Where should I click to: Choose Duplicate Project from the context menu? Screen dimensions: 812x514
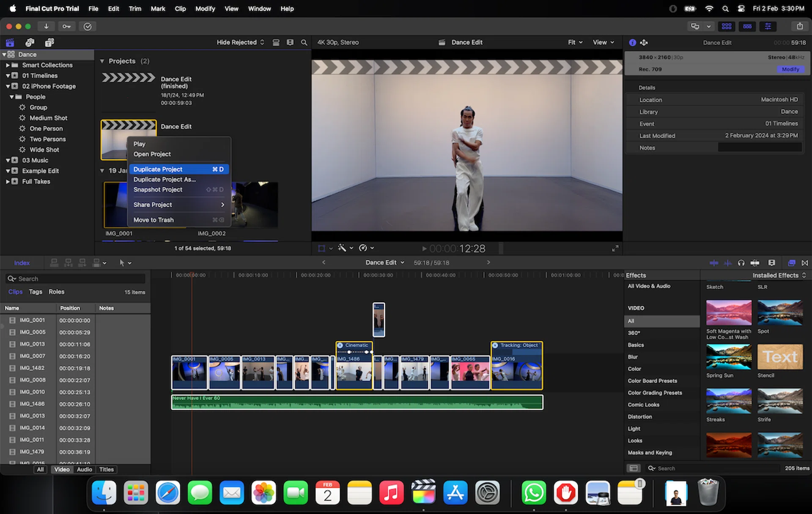click(157, 169)
